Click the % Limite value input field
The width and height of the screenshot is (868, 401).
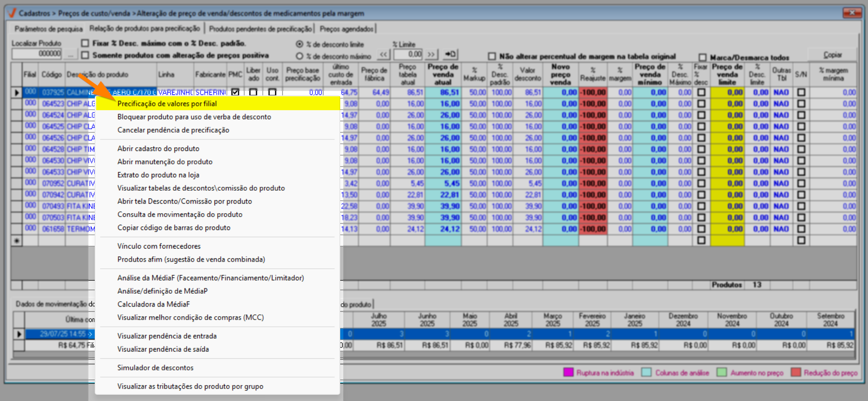coord(408,55)
